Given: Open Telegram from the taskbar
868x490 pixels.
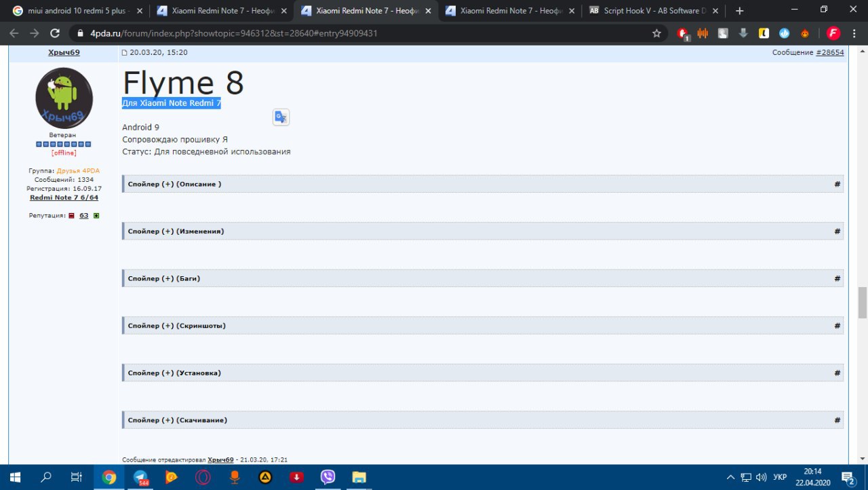Looking at the screenshot, I should pyautogui.click(x=140, y=477).
